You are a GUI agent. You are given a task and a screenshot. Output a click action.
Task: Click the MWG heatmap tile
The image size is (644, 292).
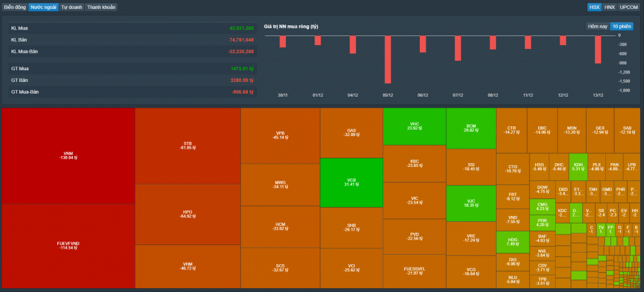(280, 184)
